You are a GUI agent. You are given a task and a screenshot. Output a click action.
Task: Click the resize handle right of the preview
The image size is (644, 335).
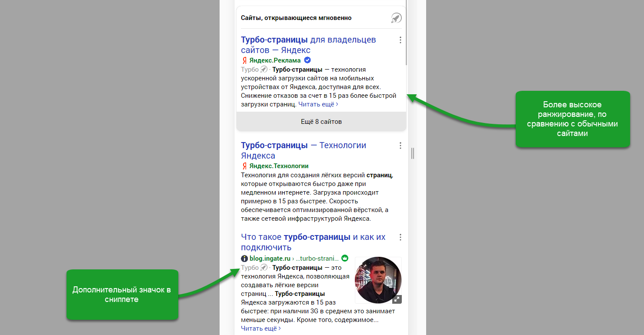[x=413, y=153]
